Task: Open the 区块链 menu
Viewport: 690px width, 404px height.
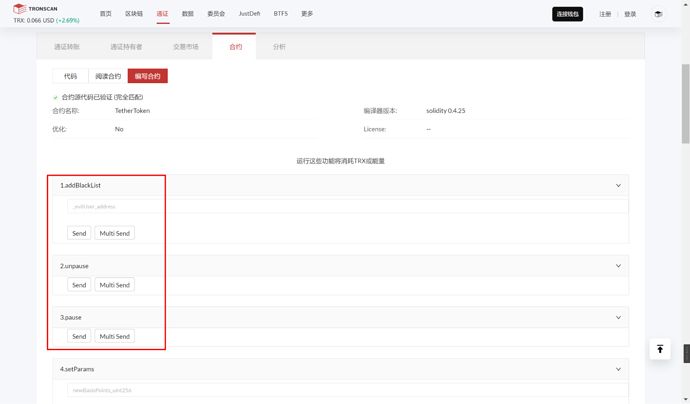Action: point(134,14)
